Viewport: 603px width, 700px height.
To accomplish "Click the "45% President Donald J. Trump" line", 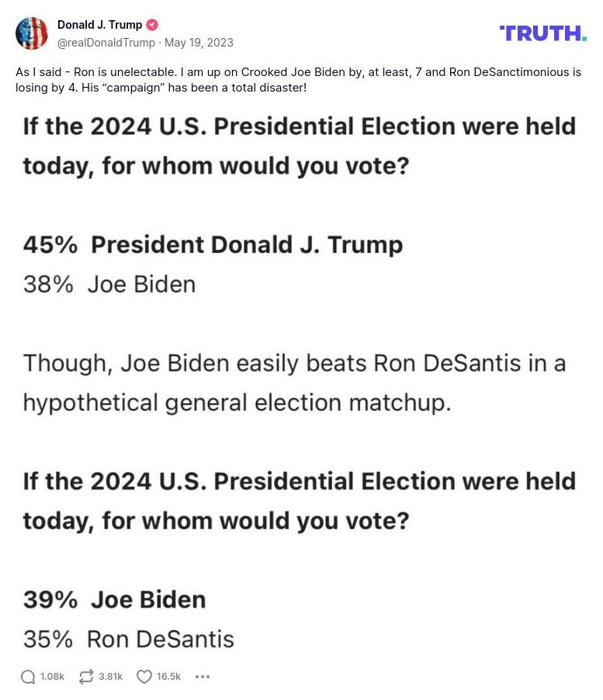I will [x=213, y=245].
